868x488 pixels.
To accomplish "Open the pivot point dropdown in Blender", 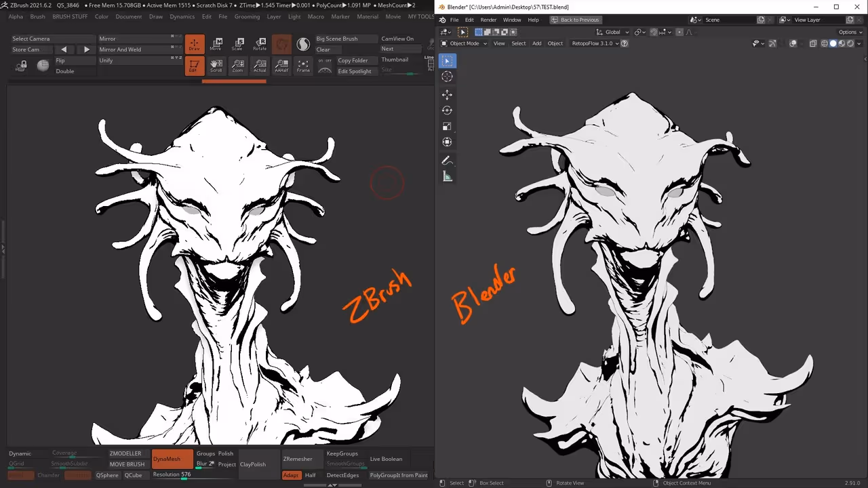I will click(x=641, y=32).
